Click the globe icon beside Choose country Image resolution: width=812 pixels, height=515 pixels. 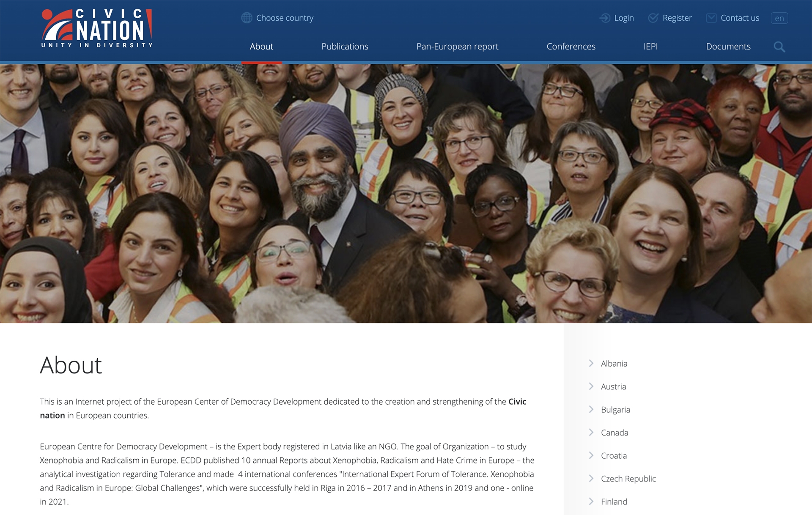(x=247, y=18)
